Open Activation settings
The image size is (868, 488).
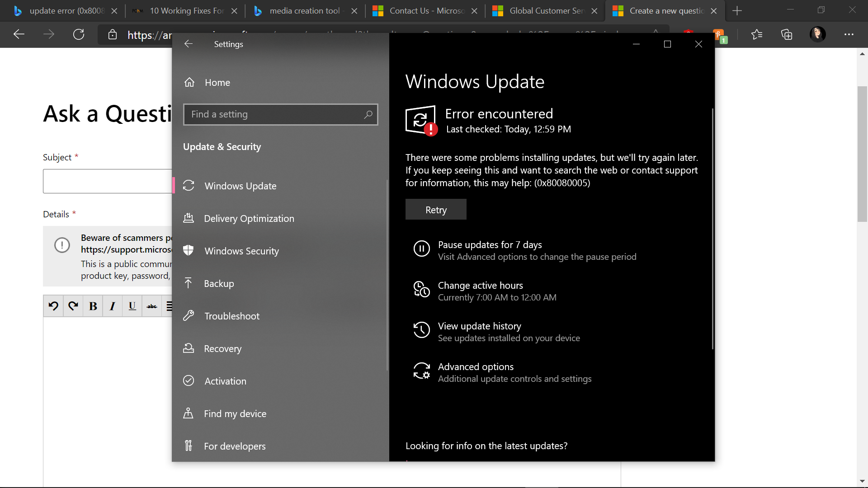tap(225, 381)
